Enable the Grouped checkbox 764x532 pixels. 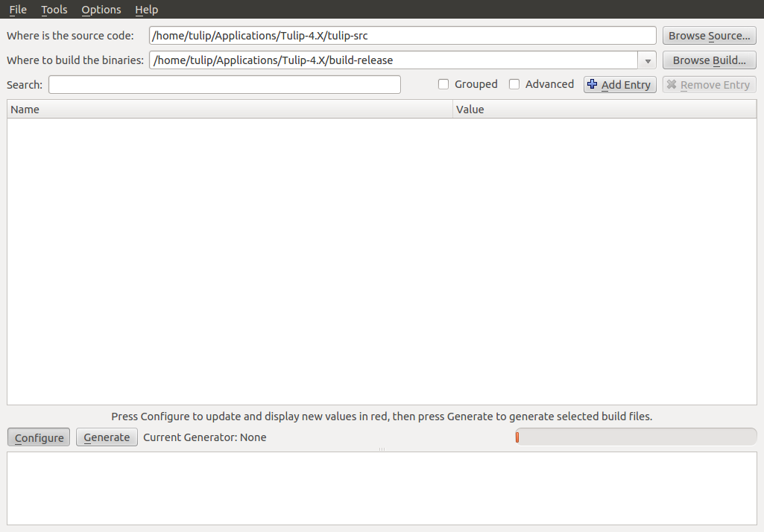(x=443, y=84)
